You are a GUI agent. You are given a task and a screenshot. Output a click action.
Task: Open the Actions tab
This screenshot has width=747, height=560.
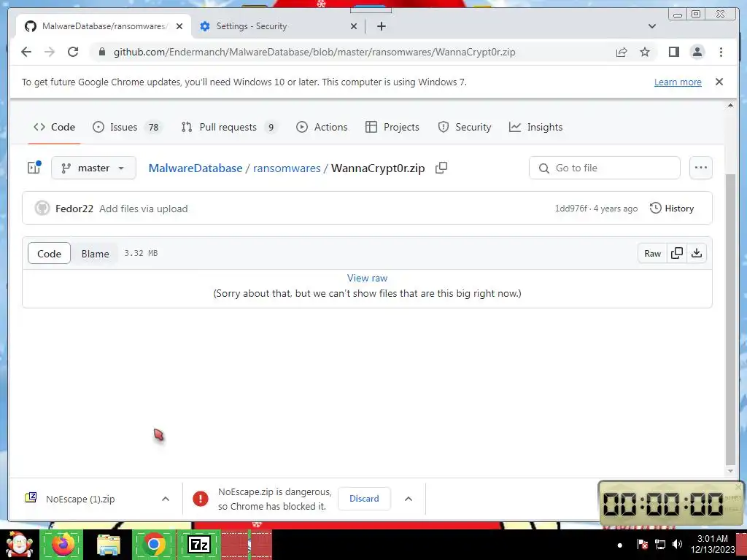322,127
